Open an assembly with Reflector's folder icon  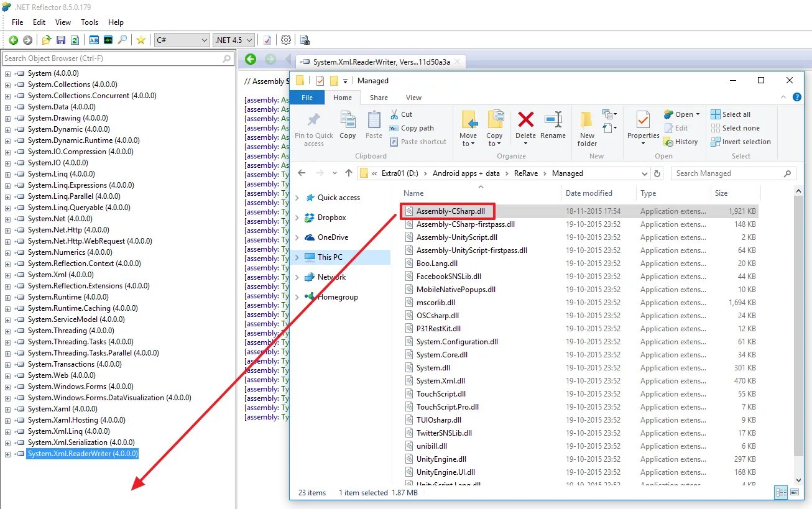[47, 40]
